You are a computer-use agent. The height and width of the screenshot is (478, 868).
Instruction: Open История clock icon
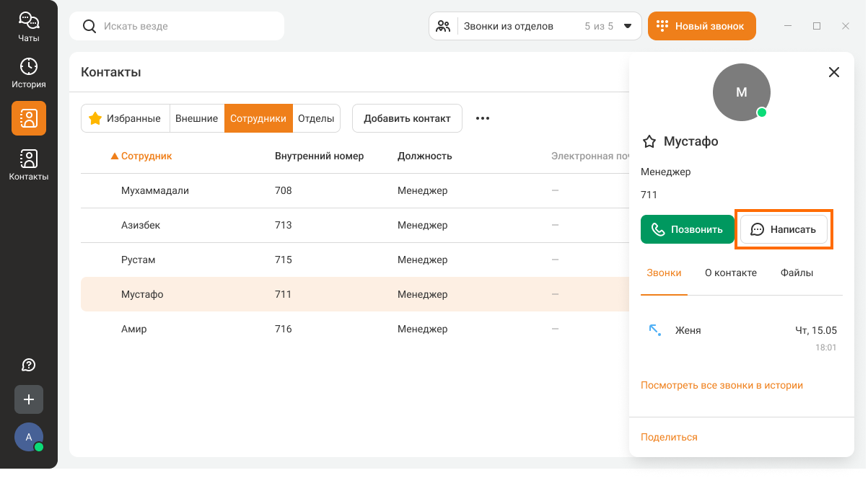click(x=29, y=73)
